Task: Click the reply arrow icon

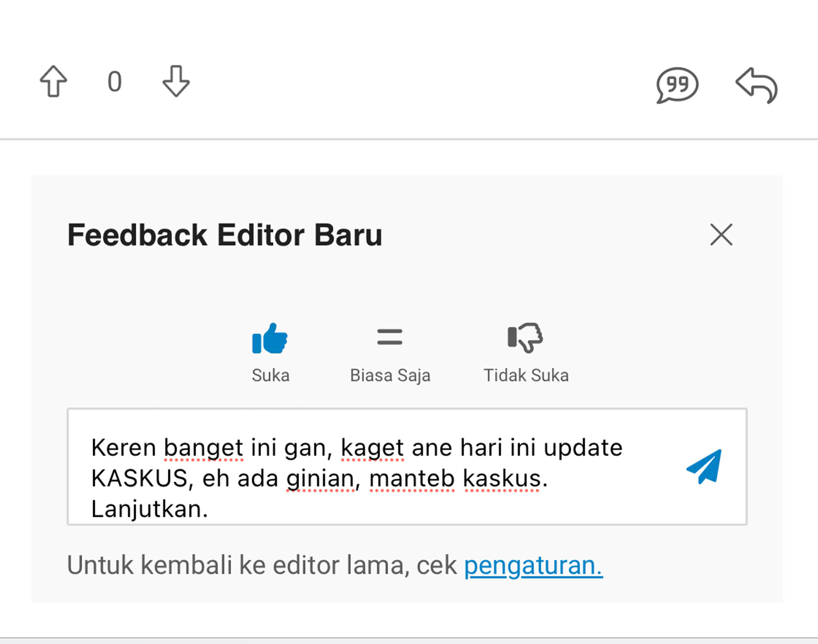Action: 756,85
